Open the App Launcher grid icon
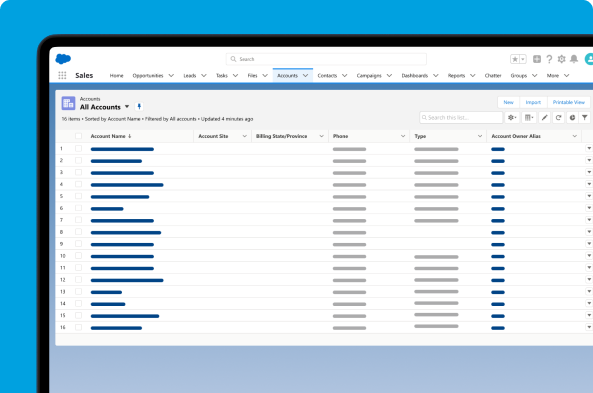Screen dimensions: 593x393 [62, 75]
